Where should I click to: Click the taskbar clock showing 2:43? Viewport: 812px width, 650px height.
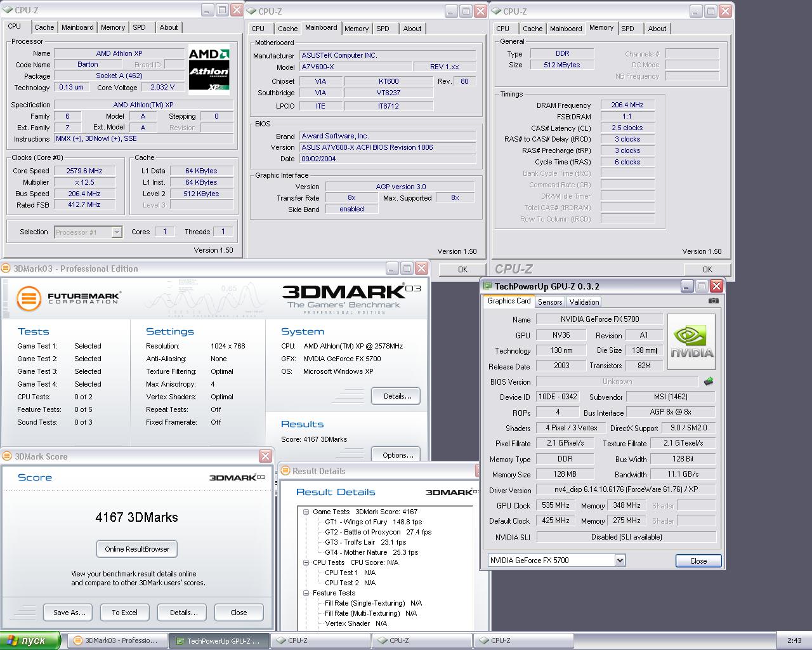pyautogui.click(x=794, y=640)
